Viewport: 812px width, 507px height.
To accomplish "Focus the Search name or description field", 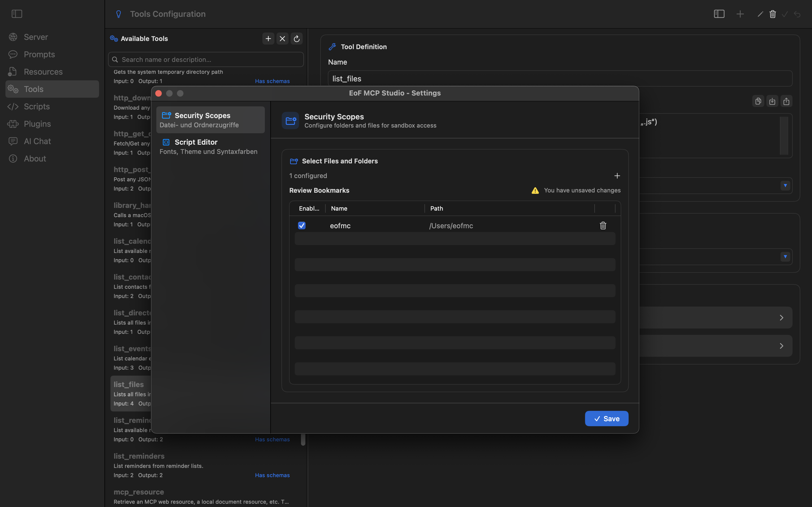I will click(206, 59).
